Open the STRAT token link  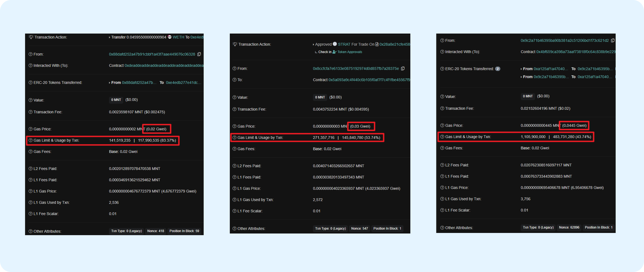(x=344, y=44)
